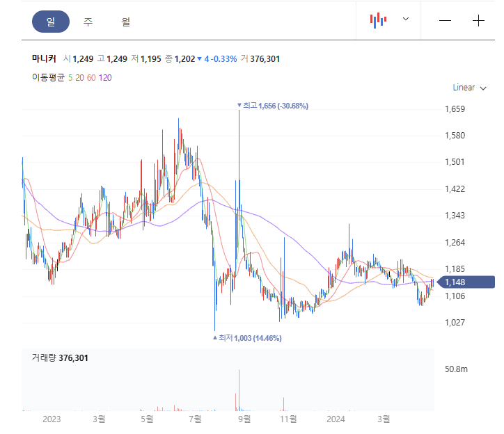504x434 pixels.
Task: Click the 11월 date axis label
Action: 288,419
